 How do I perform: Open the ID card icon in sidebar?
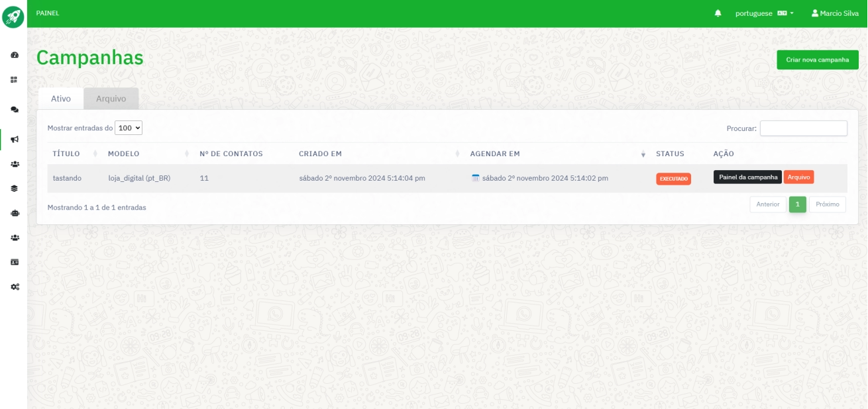click(x=15, y=262)
